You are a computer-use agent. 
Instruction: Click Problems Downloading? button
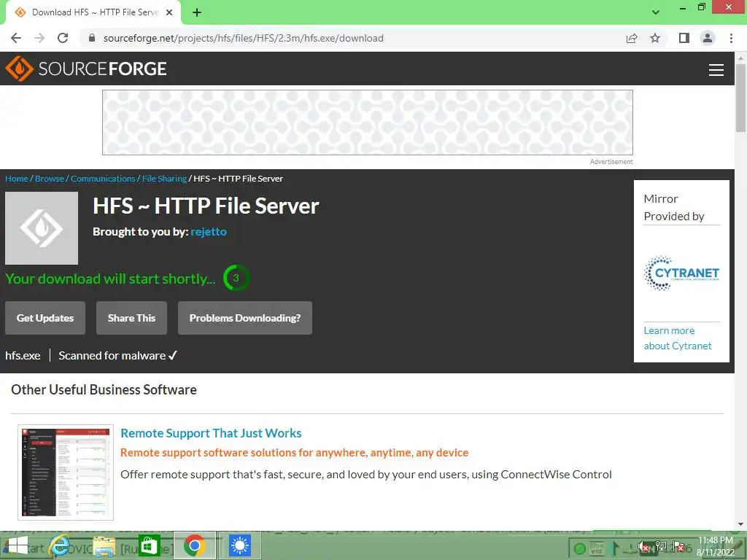tap(245, 318)
